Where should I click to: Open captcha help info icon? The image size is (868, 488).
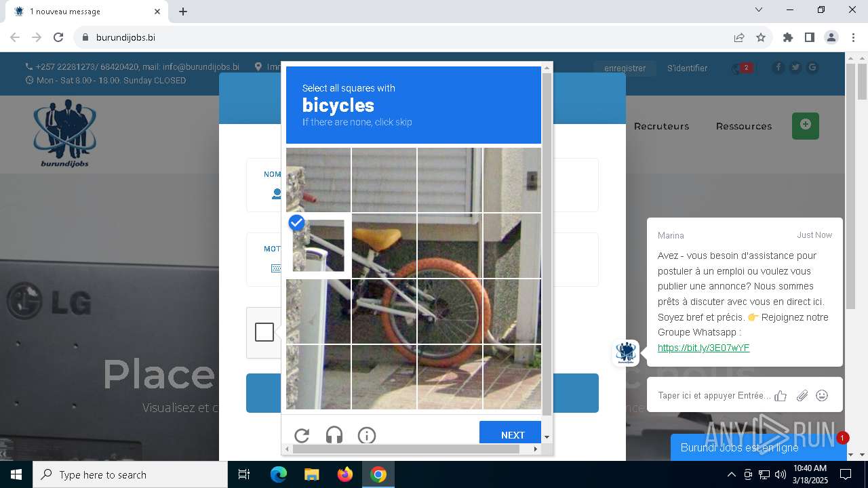coord(367,435)
